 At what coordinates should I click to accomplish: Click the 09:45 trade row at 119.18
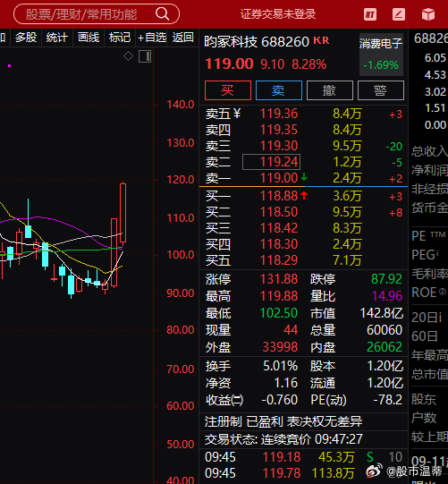pos(304,457)
